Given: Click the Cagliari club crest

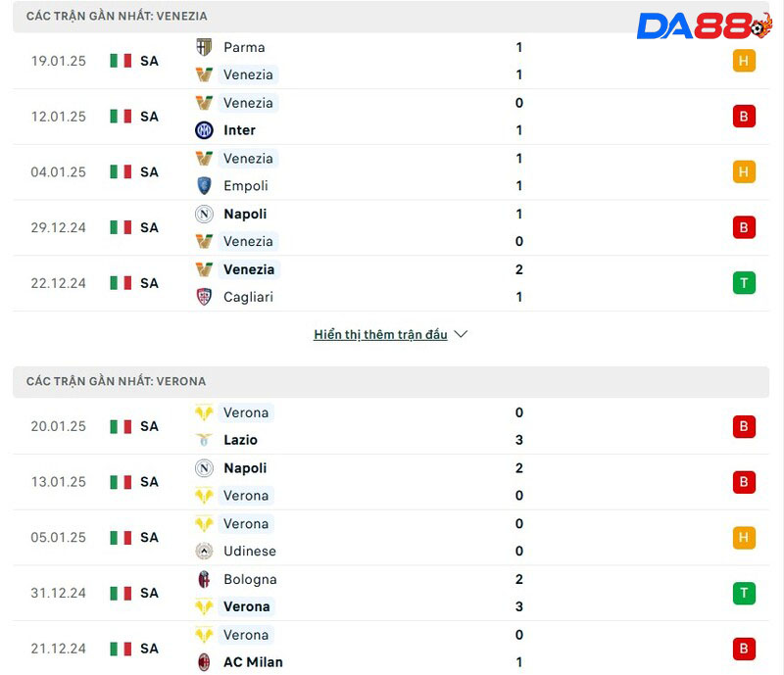Looking at the screenshot, I should [x=204, y=297].
